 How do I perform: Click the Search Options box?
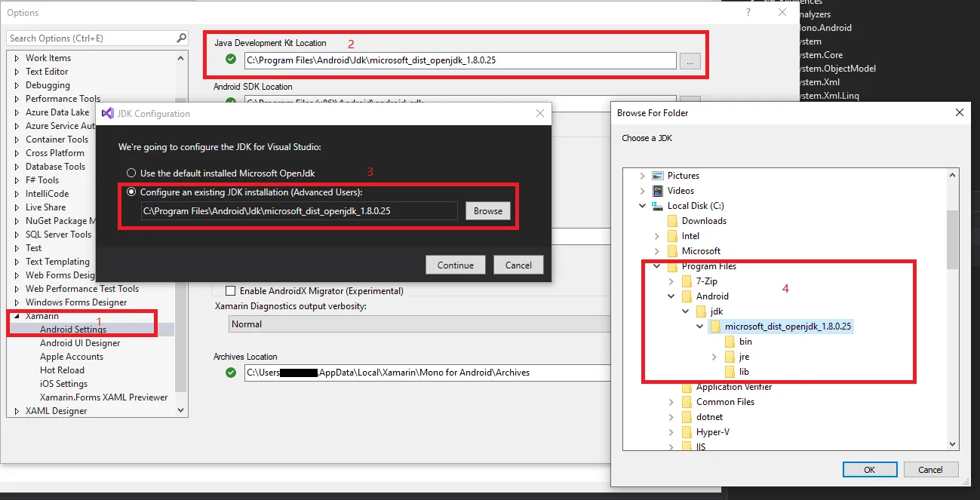point(91,38)
